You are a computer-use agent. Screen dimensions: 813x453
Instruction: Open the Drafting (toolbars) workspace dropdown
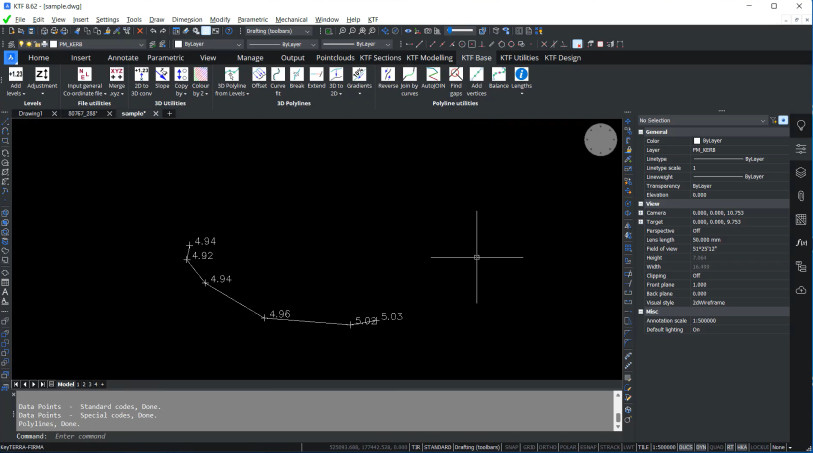(278, 31)
